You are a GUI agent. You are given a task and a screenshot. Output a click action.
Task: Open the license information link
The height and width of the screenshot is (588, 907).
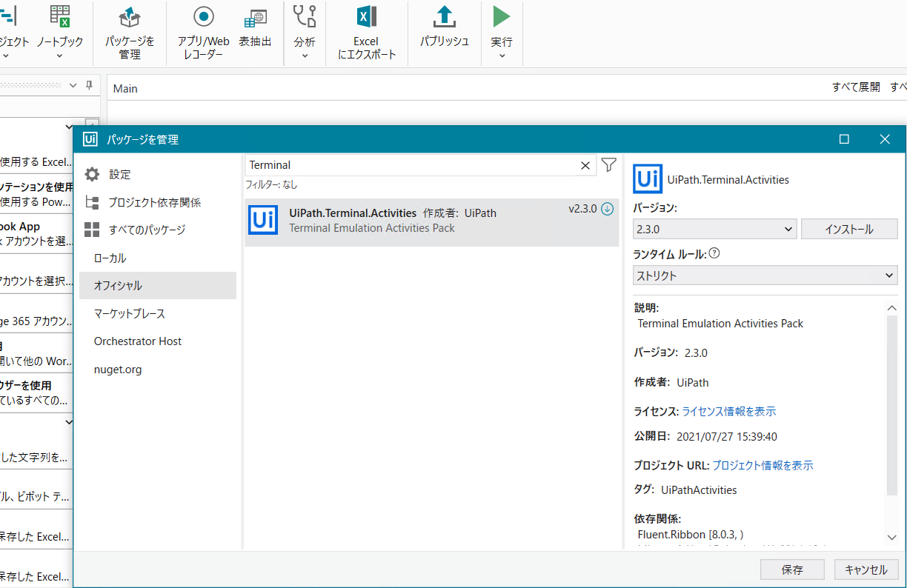point(729,411)
